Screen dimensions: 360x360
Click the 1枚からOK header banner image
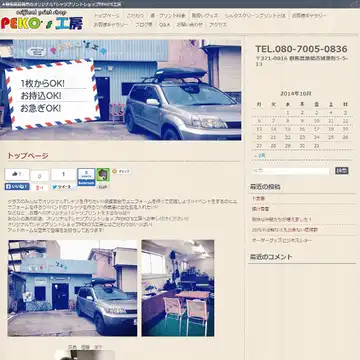(120, 90)
